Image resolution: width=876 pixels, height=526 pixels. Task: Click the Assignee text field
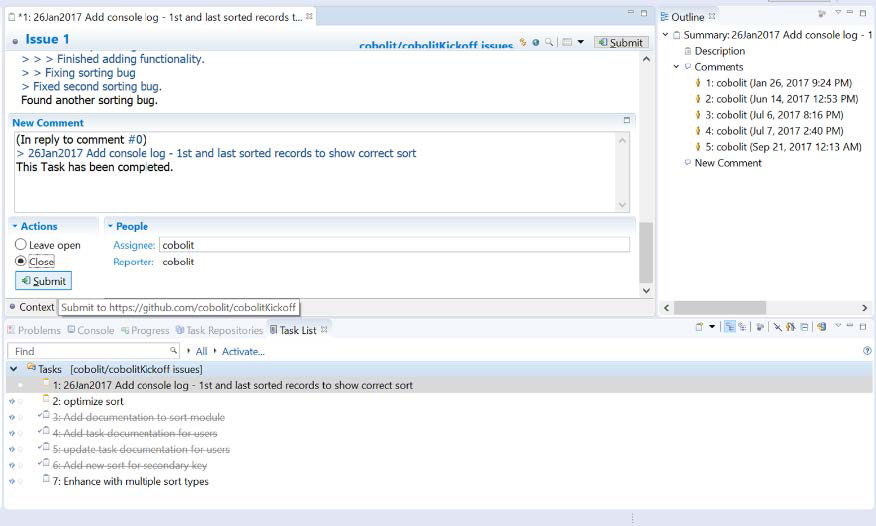click(394, 245)
